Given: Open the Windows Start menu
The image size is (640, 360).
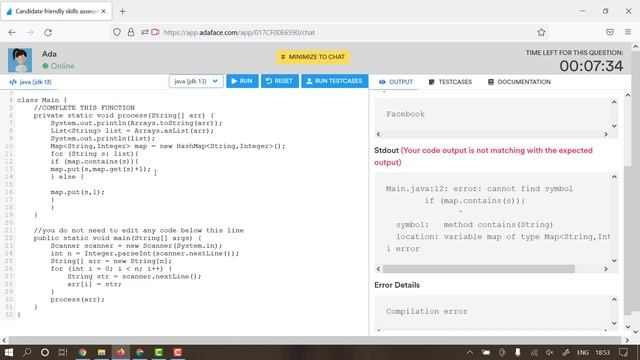Looking at the screenshot, I should click(x=9, y=352).
